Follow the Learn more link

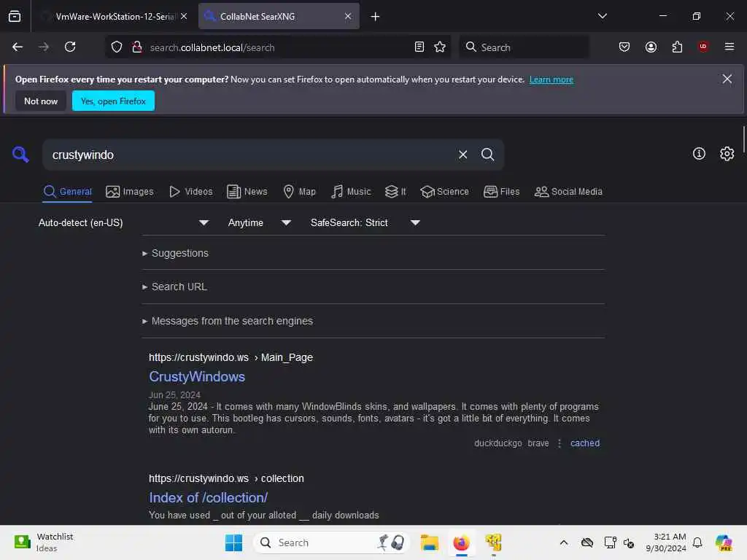tap(551, 79)
